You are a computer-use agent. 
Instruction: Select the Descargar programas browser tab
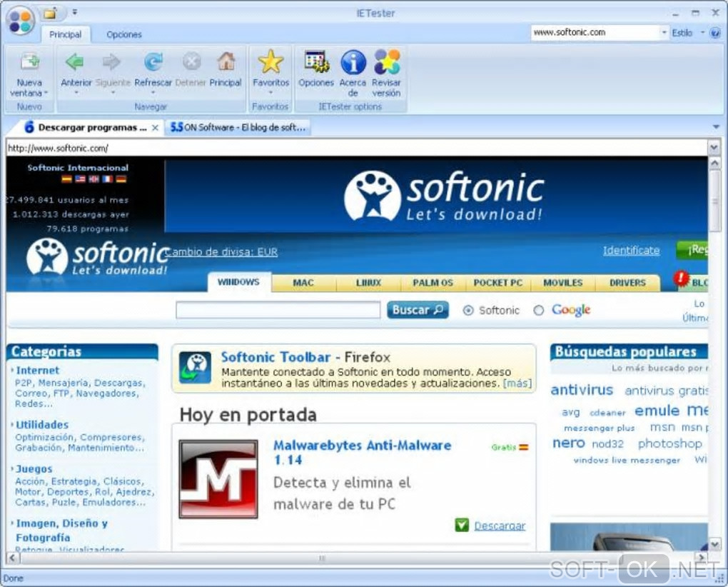pyautogui.click(x=86, y=127)
